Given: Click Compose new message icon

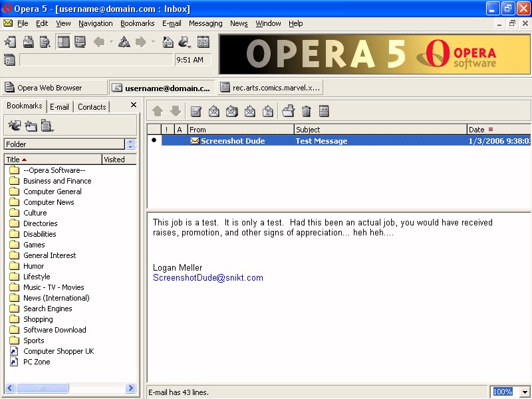Looking at the screenshot, I should 196,111.
